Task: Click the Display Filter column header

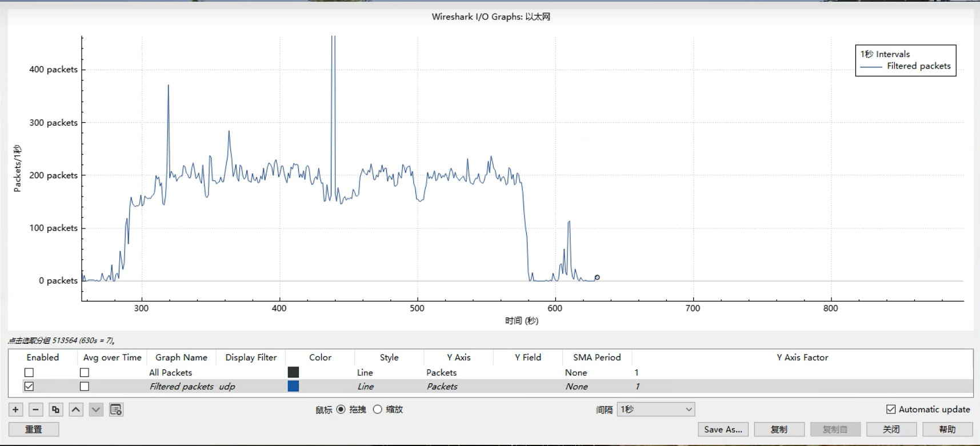Action: [251, 357]
